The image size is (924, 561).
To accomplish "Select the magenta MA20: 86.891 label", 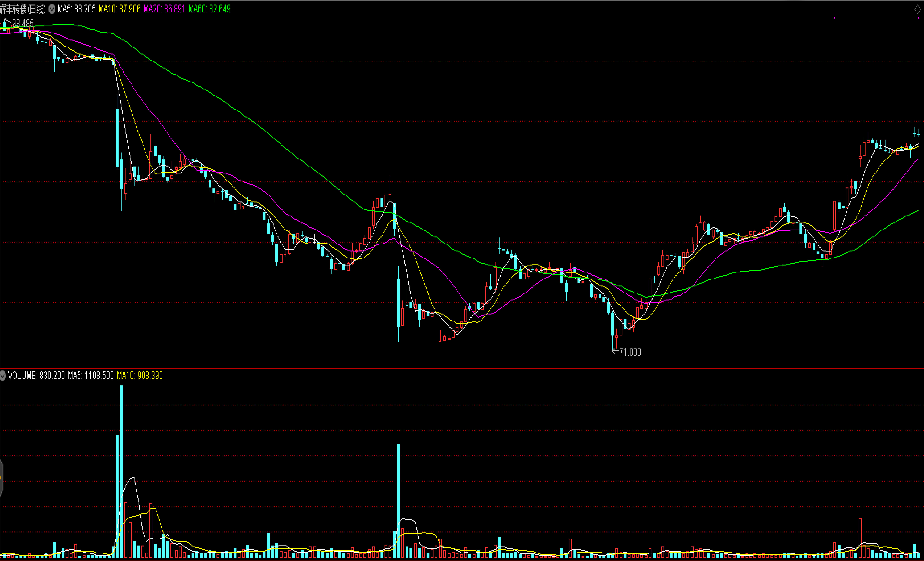I will tap(164, 9).
